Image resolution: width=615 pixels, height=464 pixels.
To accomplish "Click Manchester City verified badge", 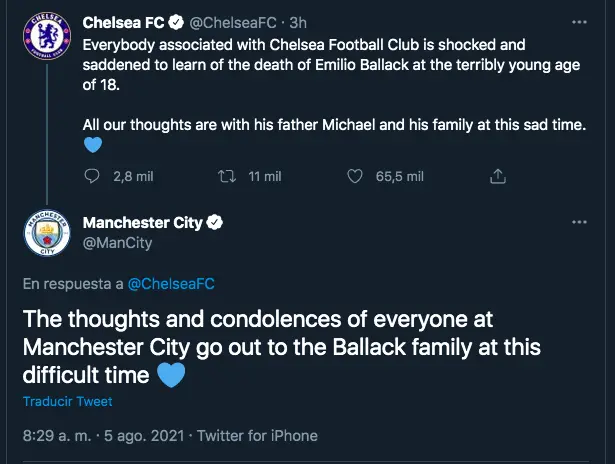I will 215,222.
